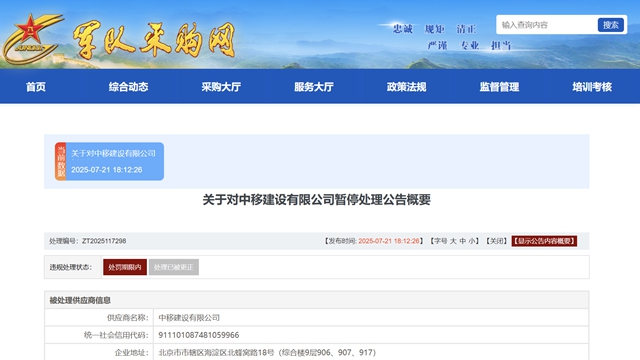Viewport: 640px width, 360px height.
Task: Set font size to 小
Action: point(472,241)
